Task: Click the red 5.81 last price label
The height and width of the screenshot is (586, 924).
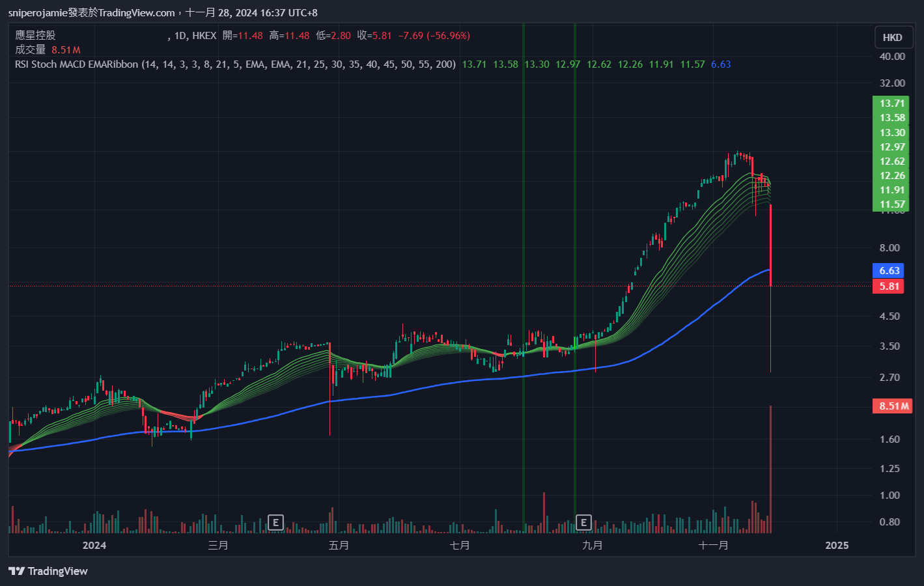Action: pyautogui.click(x=889, y=286)
